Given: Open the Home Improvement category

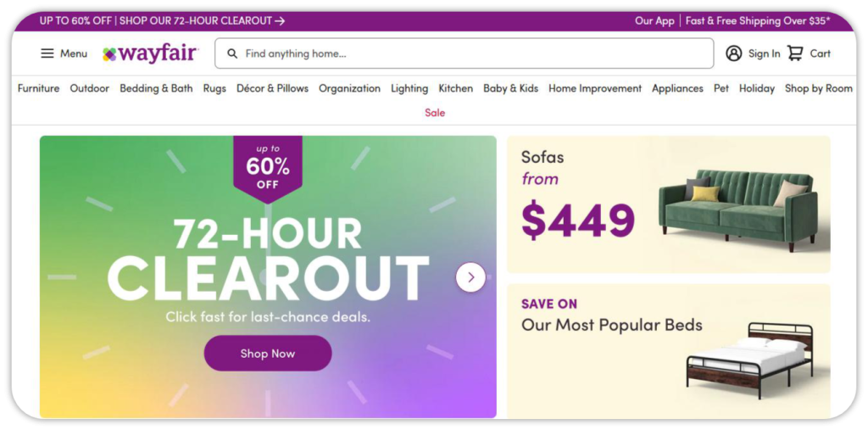Looking at the screenshot, I should coord(595,88).
